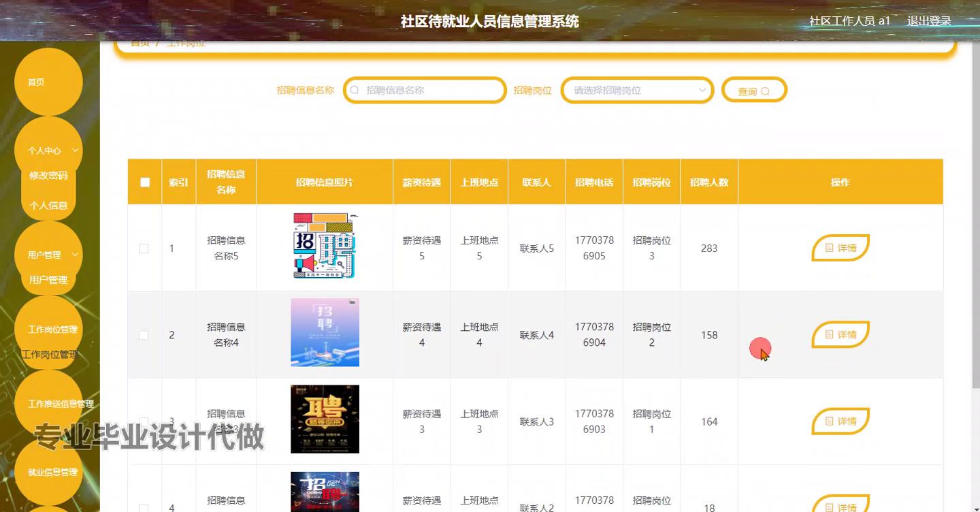Screen dimensions: 980x512
Task: Open the row 4 recruitment poster thumbnail
Action: (x=325, y=492)
